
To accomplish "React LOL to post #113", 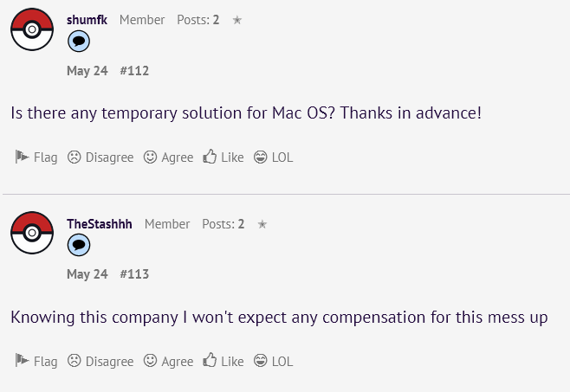I will point(273,361).
